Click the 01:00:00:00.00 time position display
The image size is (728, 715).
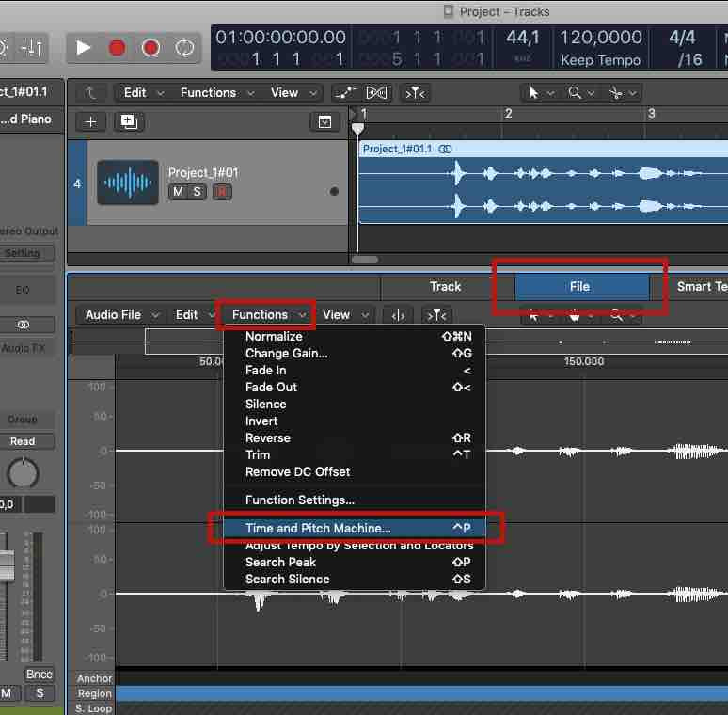tap(280, 37)
